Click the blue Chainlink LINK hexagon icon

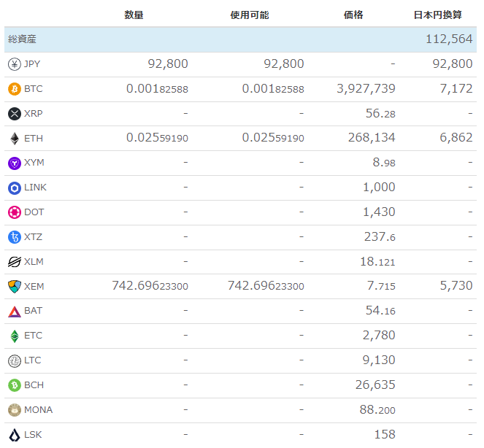(x=14, y=188)
